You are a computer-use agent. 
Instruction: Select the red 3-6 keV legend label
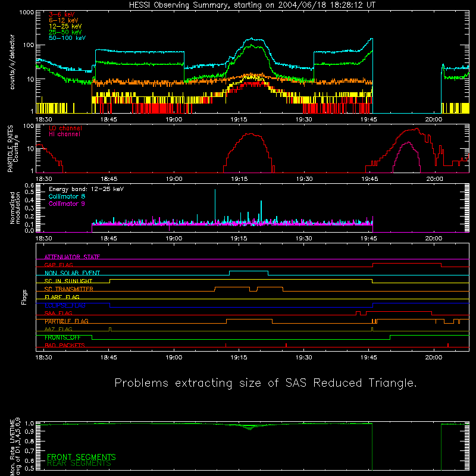(62, 14)
